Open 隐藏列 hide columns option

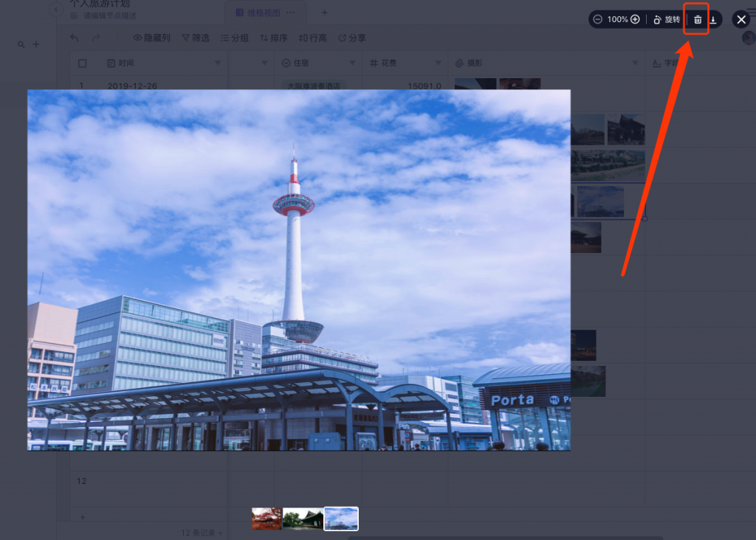pos(152,38)
